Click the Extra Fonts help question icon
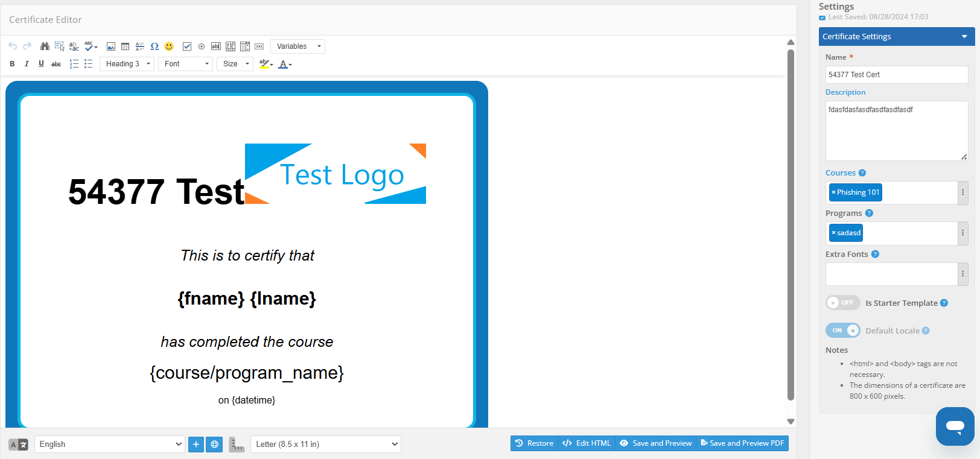 click(875, 255)
